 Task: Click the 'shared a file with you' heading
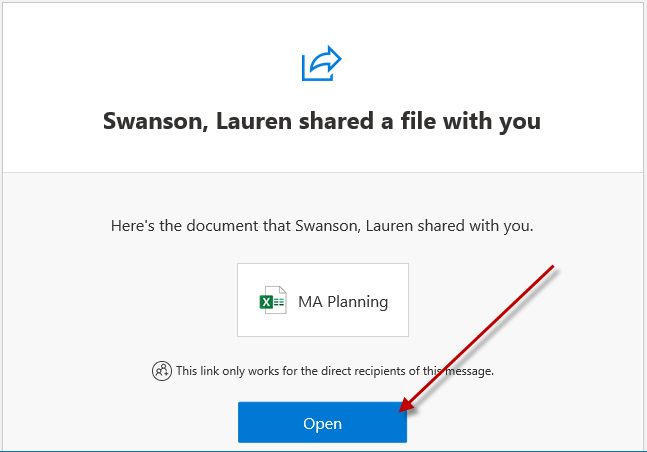point(322,121)
